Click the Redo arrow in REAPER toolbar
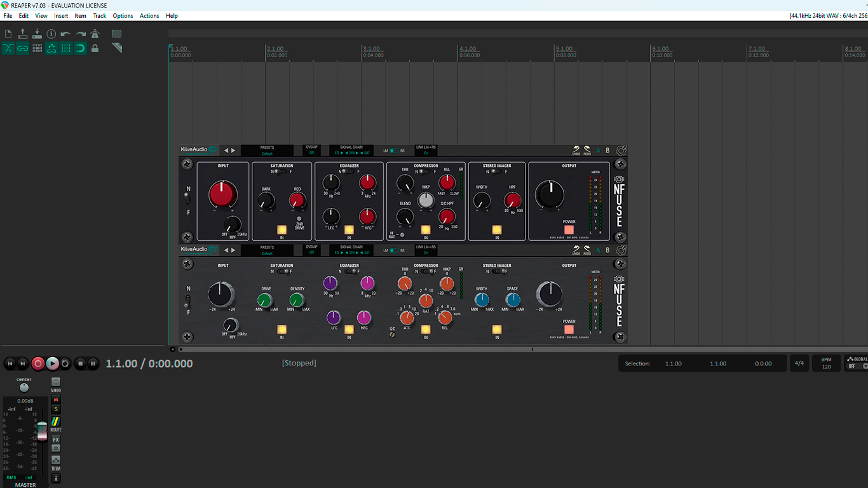The width and height of the screenshot is (868, 488). (x=81, y=34)
